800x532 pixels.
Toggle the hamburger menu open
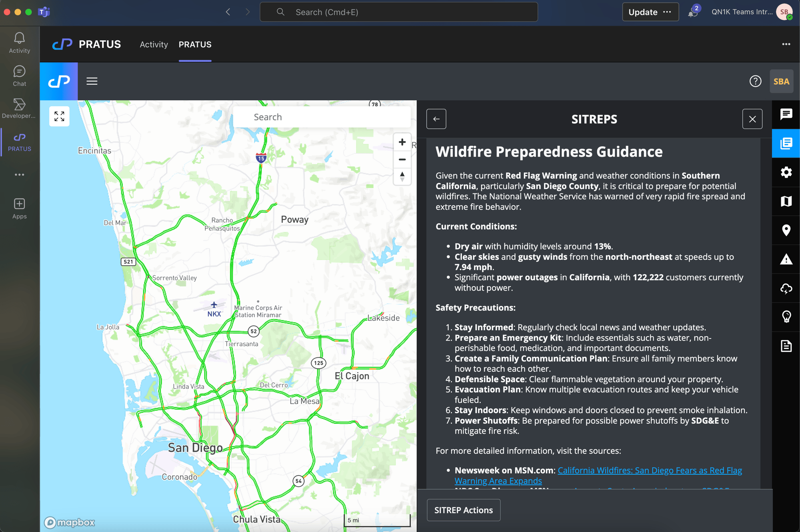point(92,81)
